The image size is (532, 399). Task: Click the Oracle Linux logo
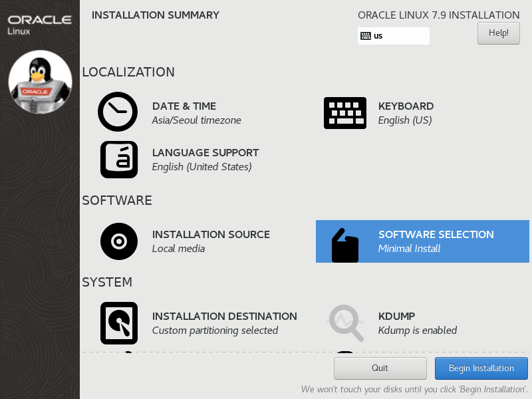(40, 25)
